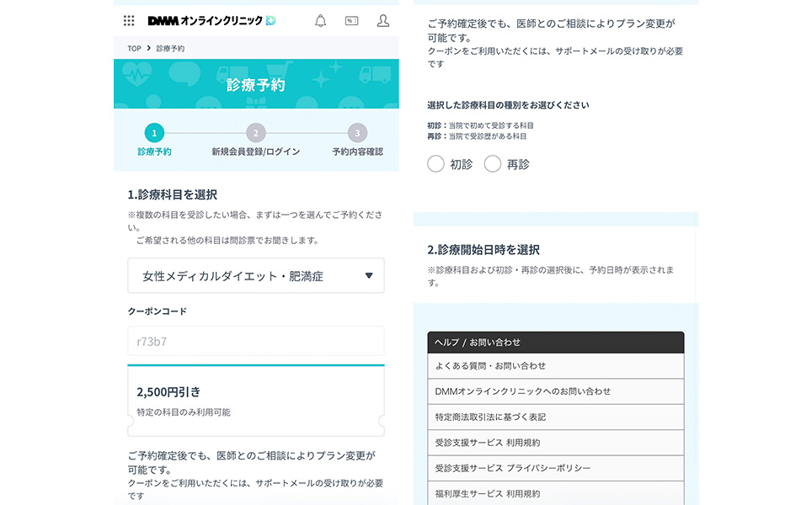Image resolution: width=812 pixels, height=505 pixels.
Task: Click the notification bell icon
Action: [x=320, y=19]
